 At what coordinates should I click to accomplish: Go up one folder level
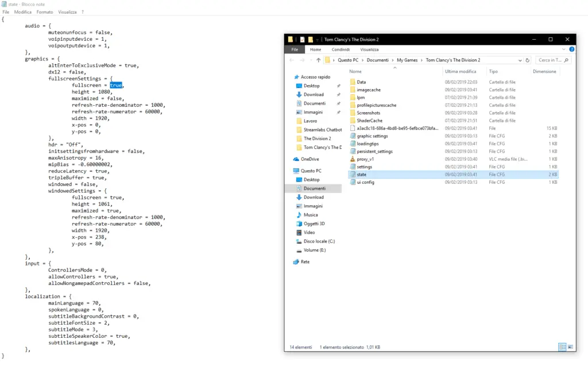(318, 60)
